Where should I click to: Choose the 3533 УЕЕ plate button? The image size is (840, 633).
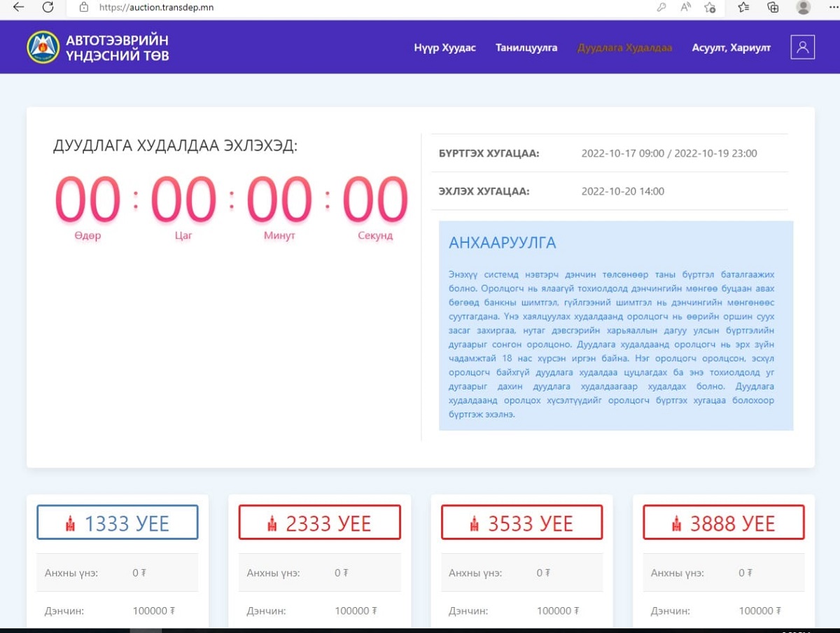tap(521, 522)
